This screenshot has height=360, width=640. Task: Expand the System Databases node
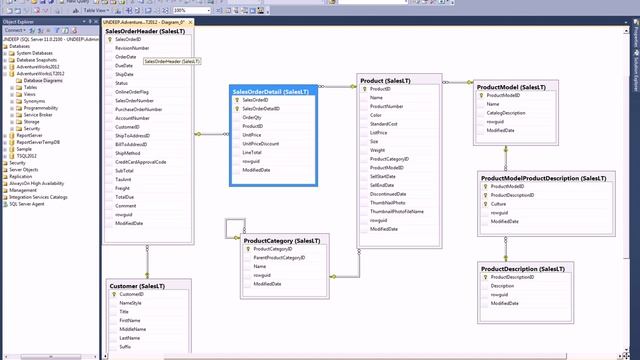5,53
